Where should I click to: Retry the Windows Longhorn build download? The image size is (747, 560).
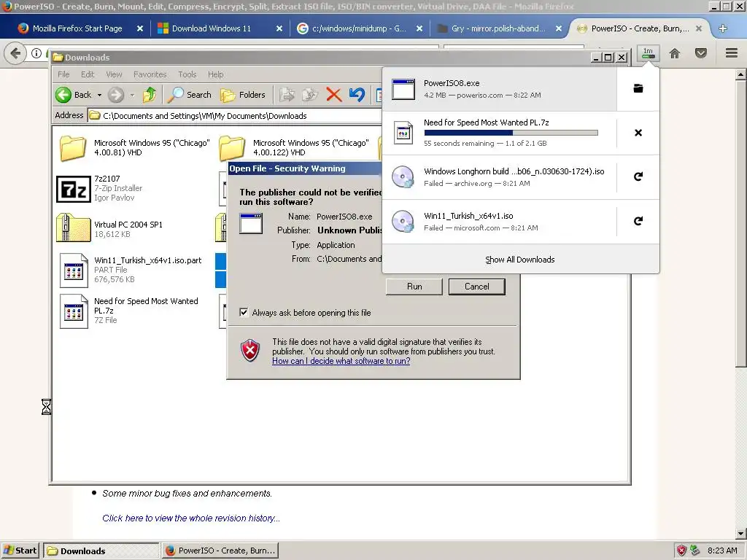[638, 176]
